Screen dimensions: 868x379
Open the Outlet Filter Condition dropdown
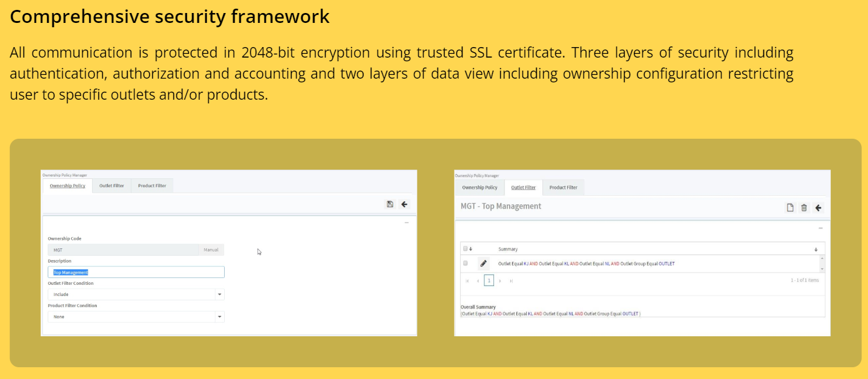(x=219, y=295)
